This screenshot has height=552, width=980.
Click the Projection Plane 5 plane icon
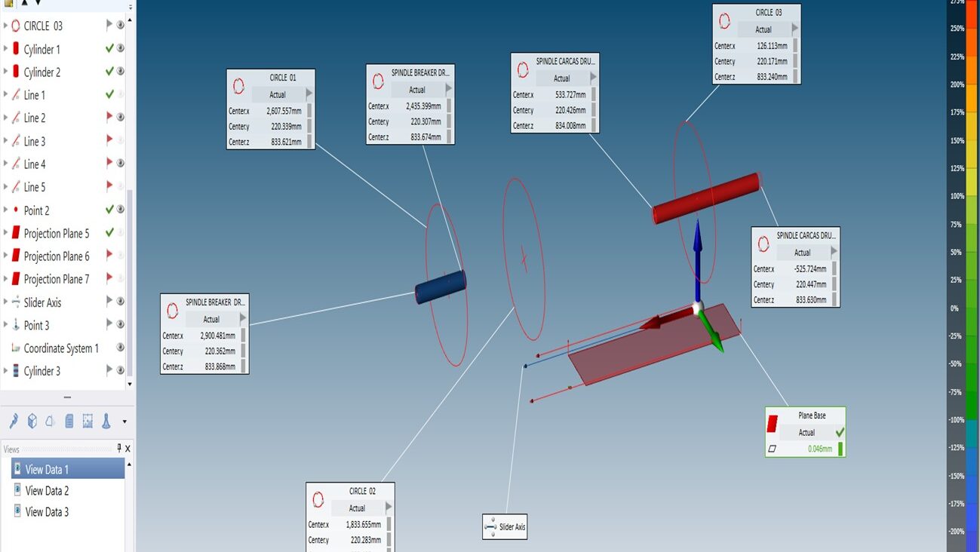pyautogui.click(x=16, y=233)
